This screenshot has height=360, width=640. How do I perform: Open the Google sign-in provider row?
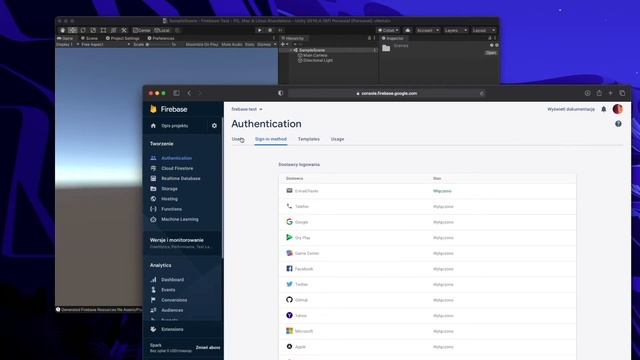[x=427, y=222]
